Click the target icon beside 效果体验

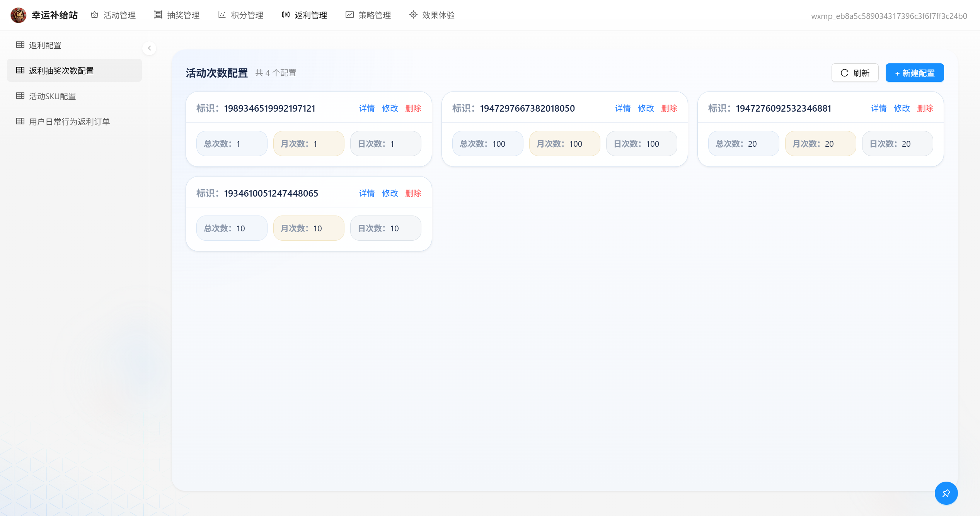click(x=413, y=15)
